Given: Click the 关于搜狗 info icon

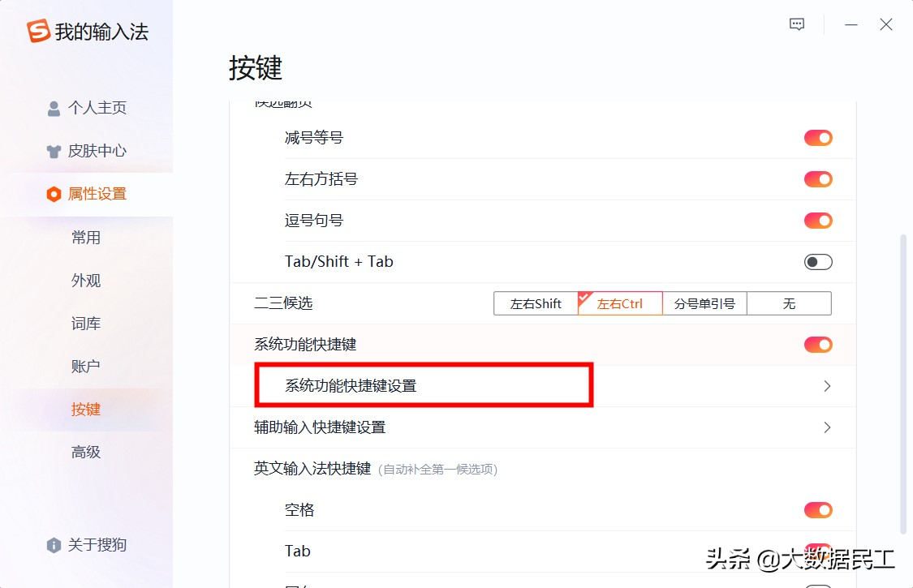Looking at the screenshot, I should tap(54, 545).
